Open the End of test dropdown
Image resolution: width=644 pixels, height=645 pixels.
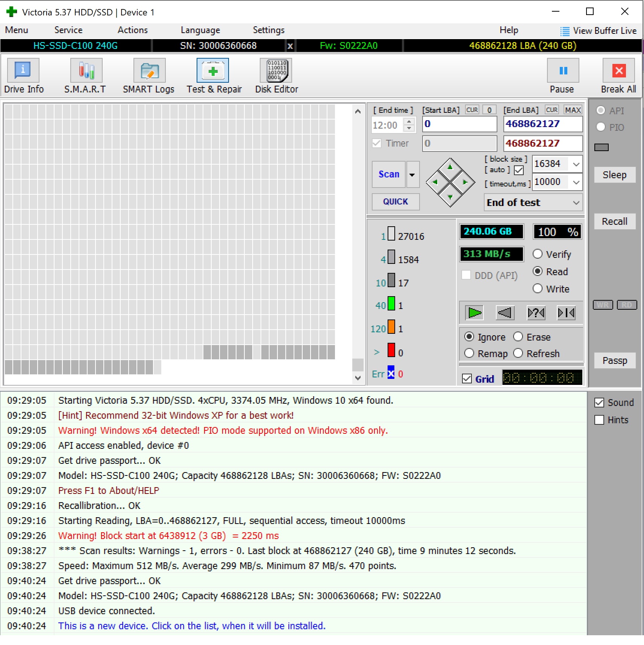[533, 203]
